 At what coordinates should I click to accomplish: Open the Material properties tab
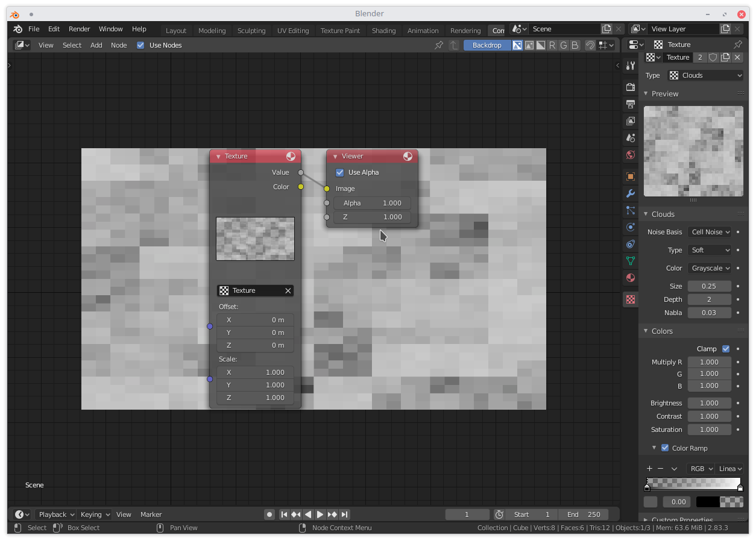(x=631, y=278)
